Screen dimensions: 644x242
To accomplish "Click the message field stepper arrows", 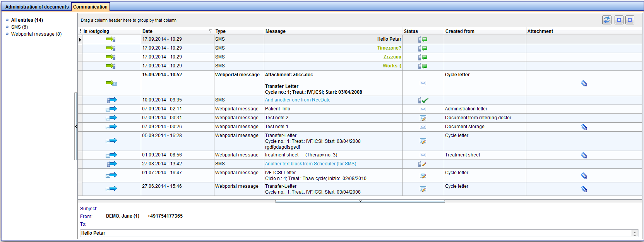I will (635, 233).
